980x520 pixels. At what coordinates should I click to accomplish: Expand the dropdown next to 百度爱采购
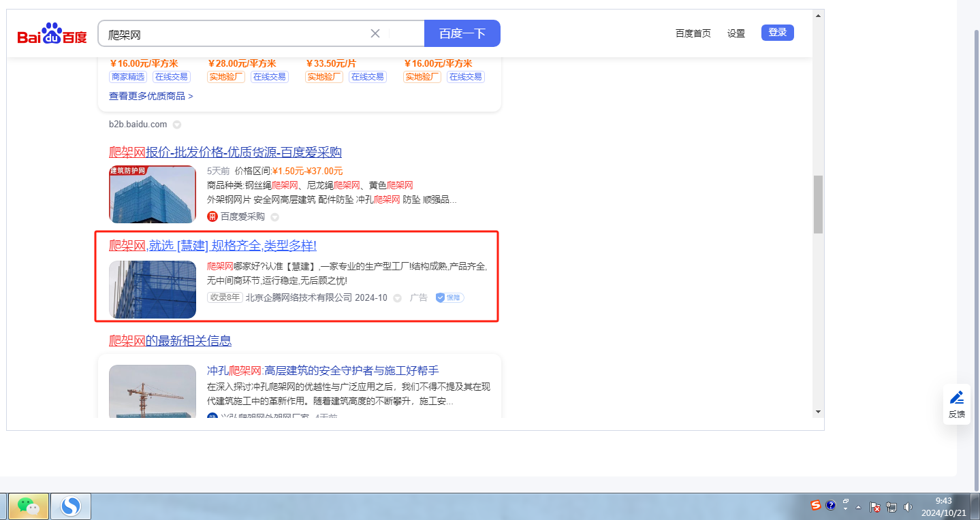coord(274,217)
